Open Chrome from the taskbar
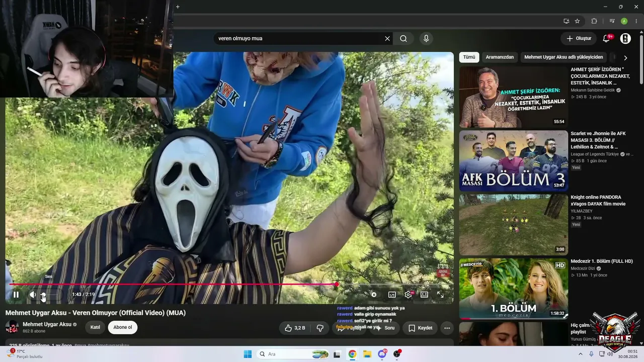 click(352, 354)
